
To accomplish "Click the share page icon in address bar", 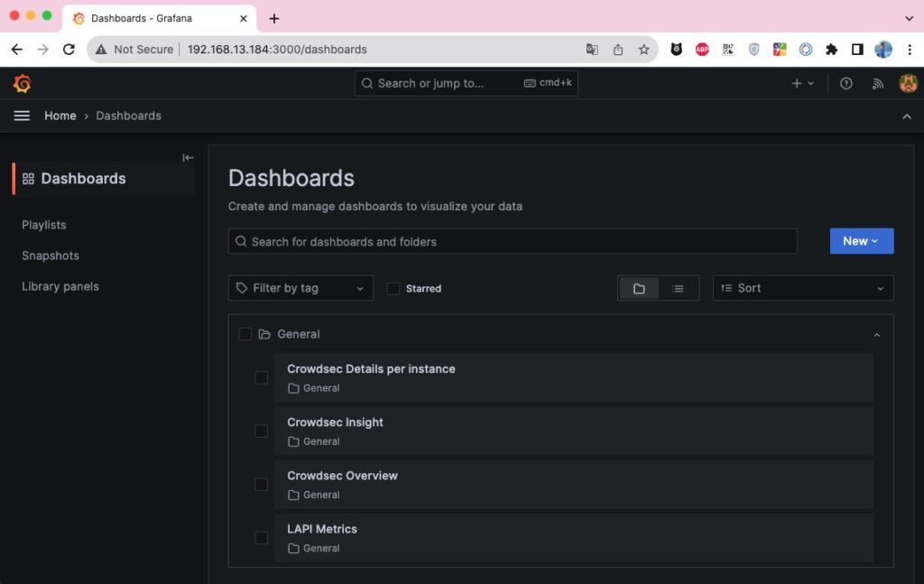I will pos(617,50).
